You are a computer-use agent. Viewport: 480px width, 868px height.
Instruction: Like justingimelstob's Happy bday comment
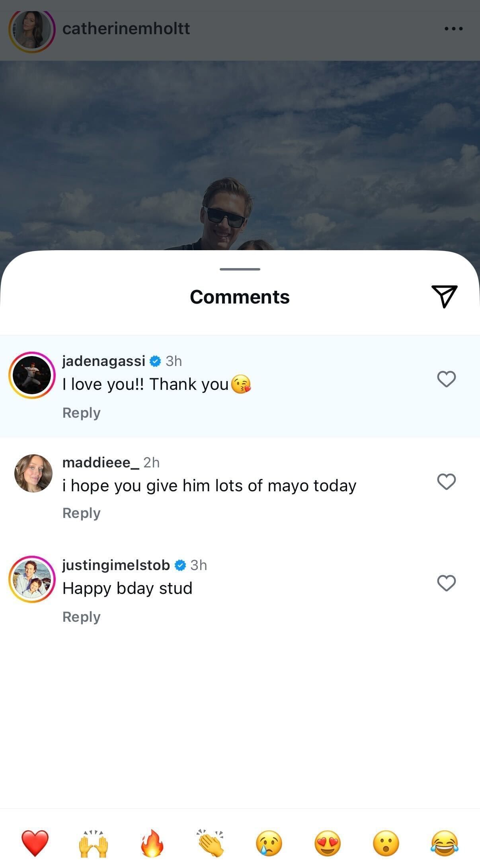(446, 583)
